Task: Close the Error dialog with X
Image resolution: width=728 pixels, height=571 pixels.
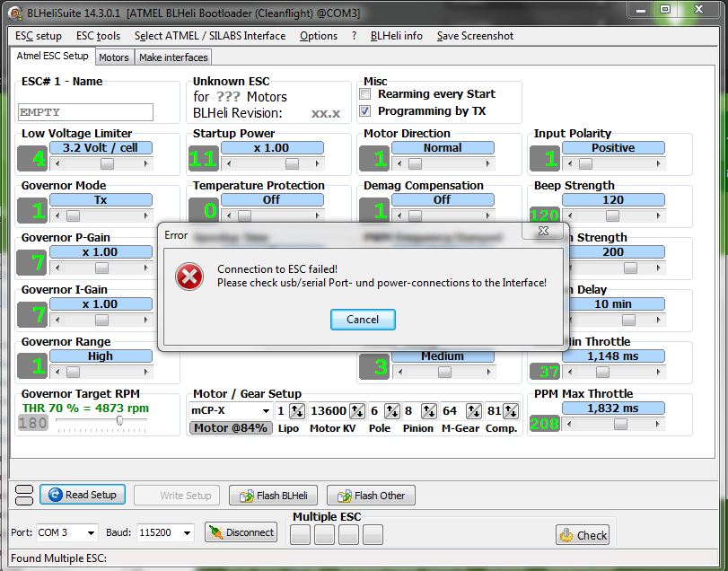Action: point(542,233)
